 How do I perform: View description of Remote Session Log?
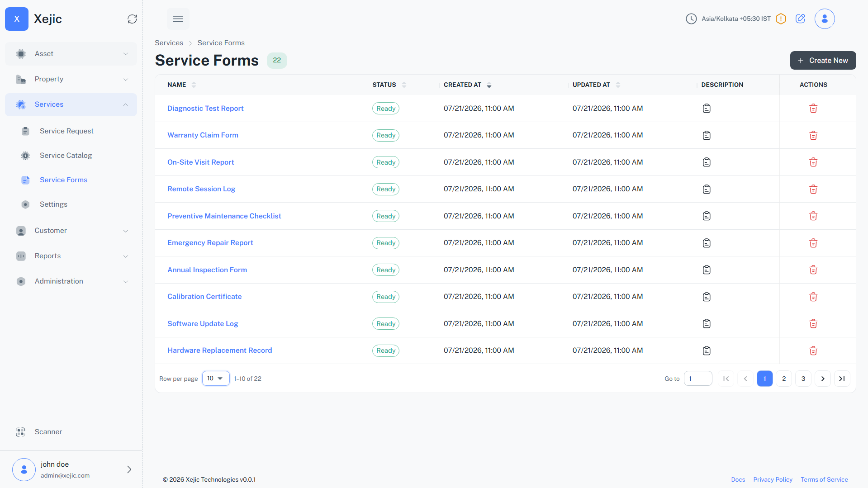707,189
